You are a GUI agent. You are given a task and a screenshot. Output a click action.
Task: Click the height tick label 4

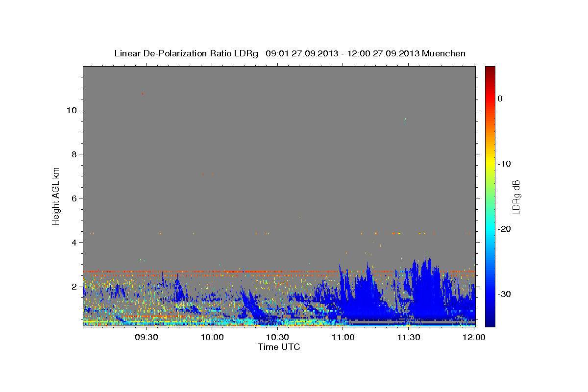(x=74, y=242)
